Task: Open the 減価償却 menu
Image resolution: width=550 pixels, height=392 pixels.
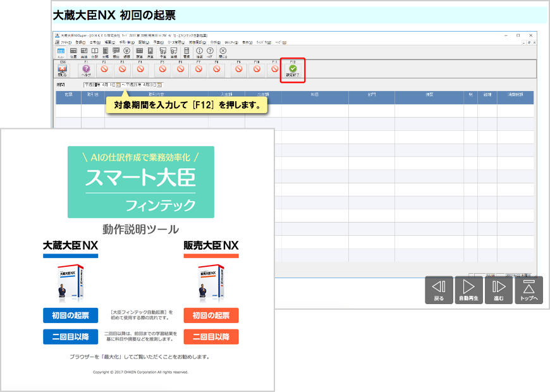Action: [x=197, y=42]
